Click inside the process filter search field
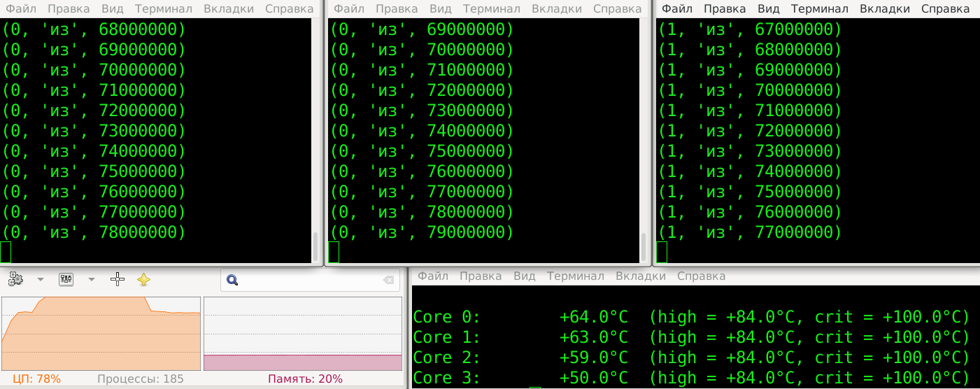The height and width of the screenshot is (389, 980). pyautogui.click(x=308, y=281)
